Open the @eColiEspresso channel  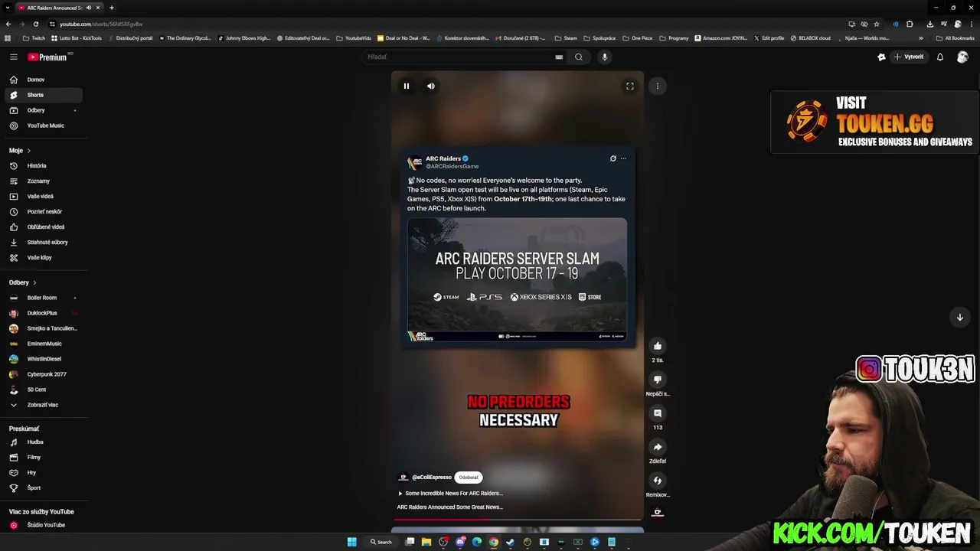(x=432, y=478)
